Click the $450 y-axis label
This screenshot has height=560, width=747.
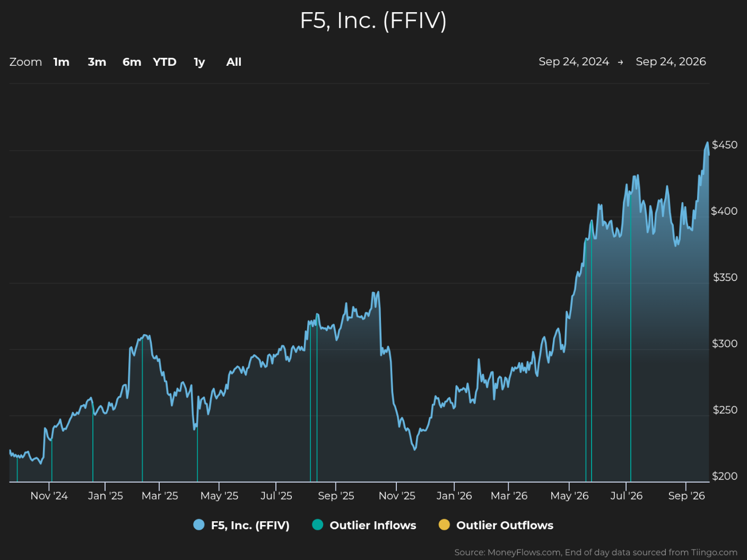[725, 145]
